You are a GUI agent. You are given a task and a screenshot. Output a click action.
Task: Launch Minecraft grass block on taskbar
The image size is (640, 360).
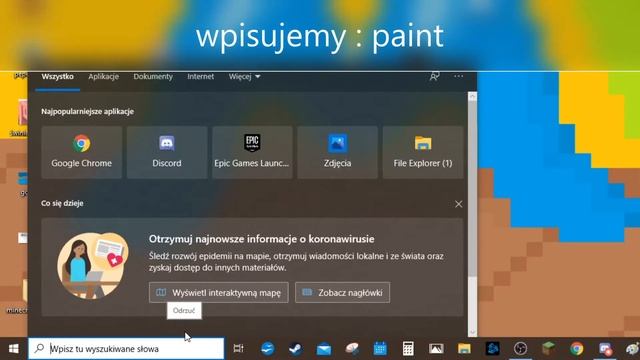[549, 349]
